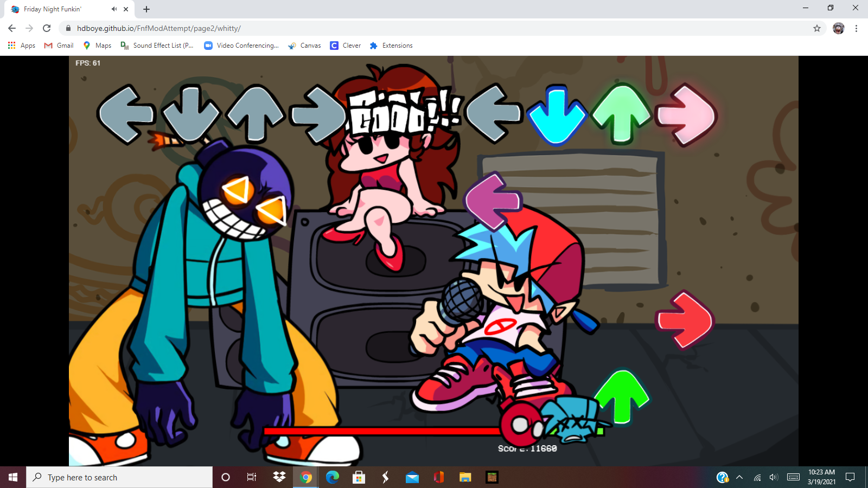Open the Chrome profile avatar menu
The image size is (868, 488).
coord(838,28)
